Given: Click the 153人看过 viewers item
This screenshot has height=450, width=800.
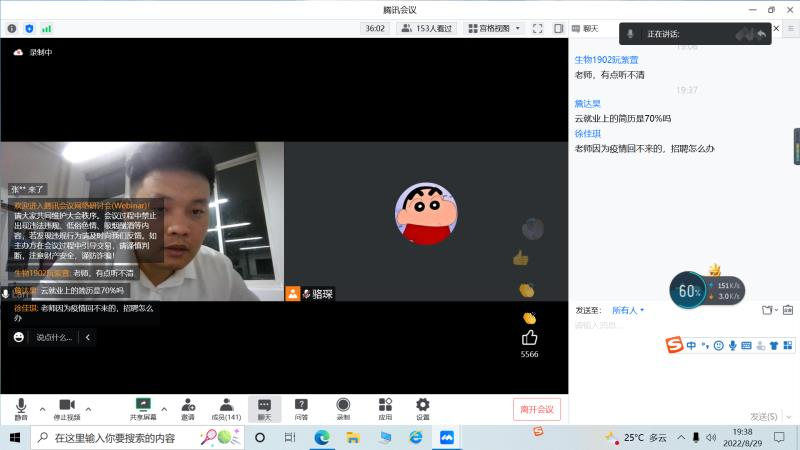Looking at the screenshot, I should (x=427, y=28).
